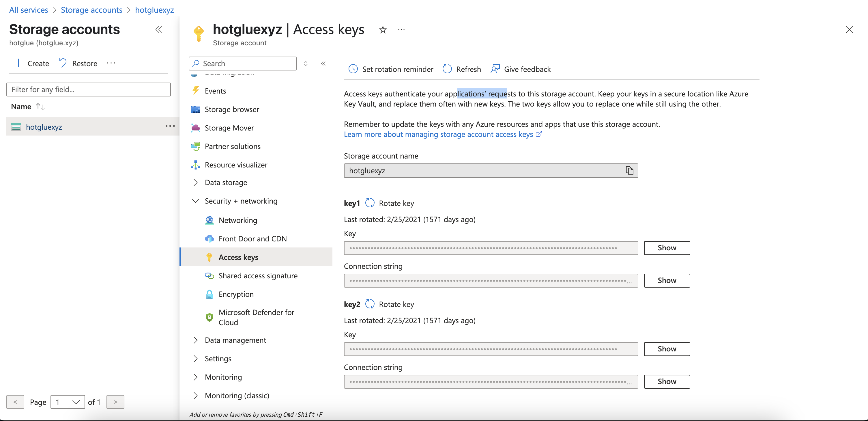The height and width of the screenshot is (421, 868).
Task: Click the hotgluexyz storage account row icon
Action: coord(16,127)
